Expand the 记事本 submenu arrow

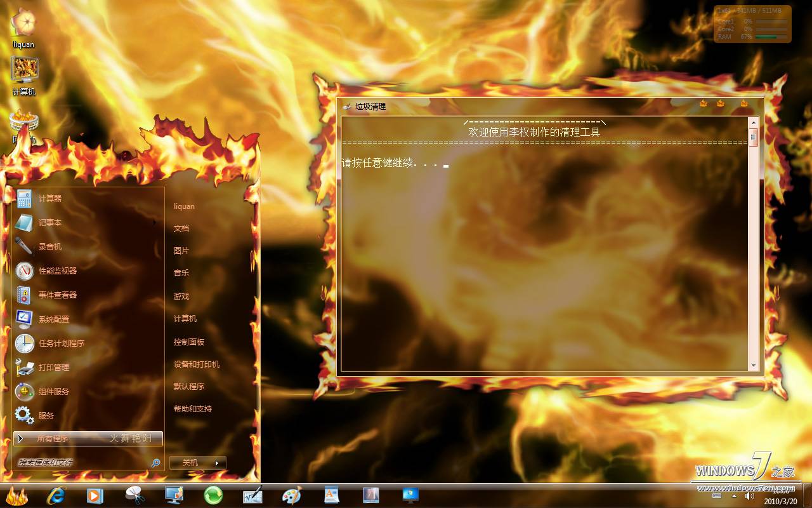click(x=155, y=223)
